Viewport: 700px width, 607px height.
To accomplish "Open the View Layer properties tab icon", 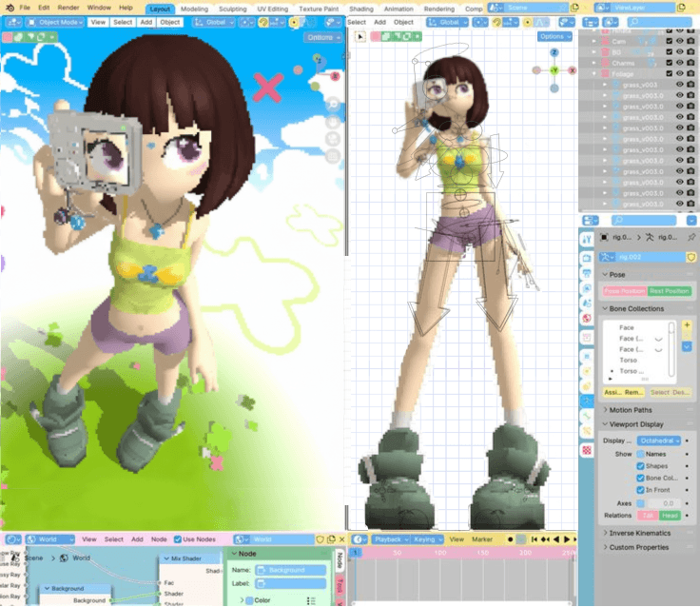I will (x=587, y=288).
